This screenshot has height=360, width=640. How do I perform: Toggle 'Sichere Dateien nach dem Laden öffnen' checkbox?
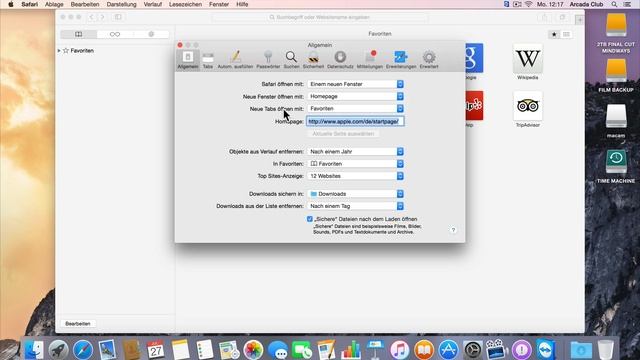coord(310,219)
